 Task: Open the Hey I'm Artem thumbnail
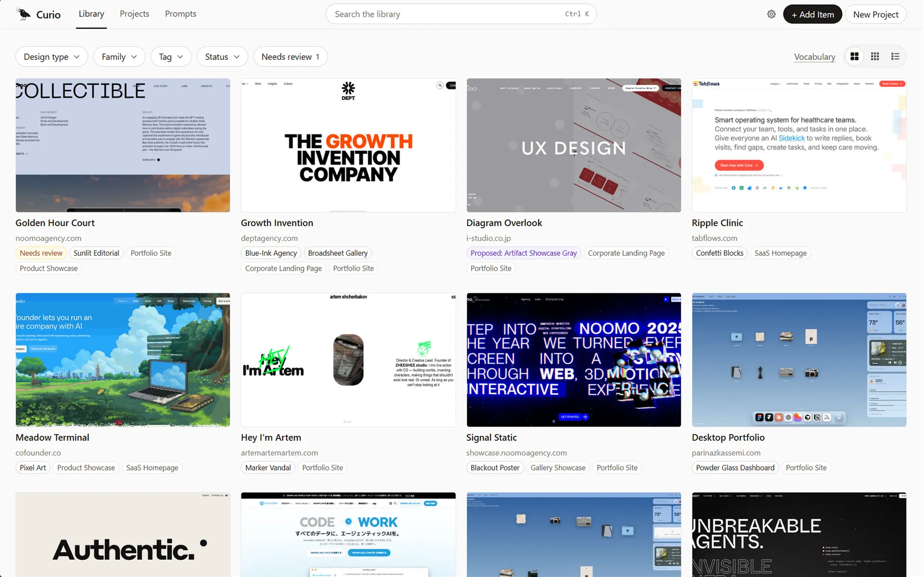coord(348,360)
